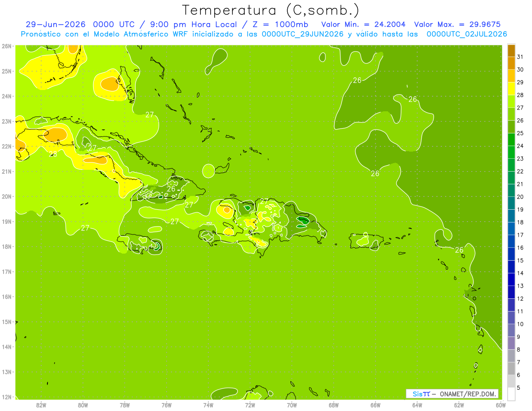Click the "60W" longitude axis label
Viewport: 532px width, 411px height.
501,405
